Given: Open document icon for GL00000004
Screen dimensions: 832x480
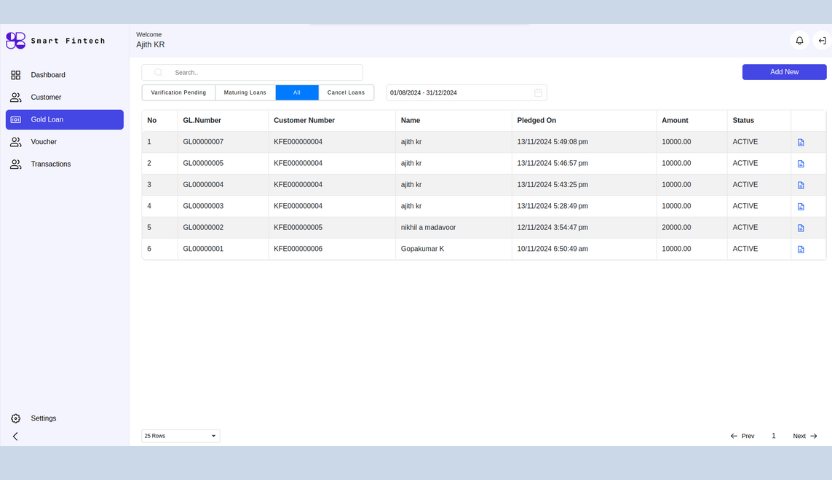Looking at the screenshot, I should (801, 185).
